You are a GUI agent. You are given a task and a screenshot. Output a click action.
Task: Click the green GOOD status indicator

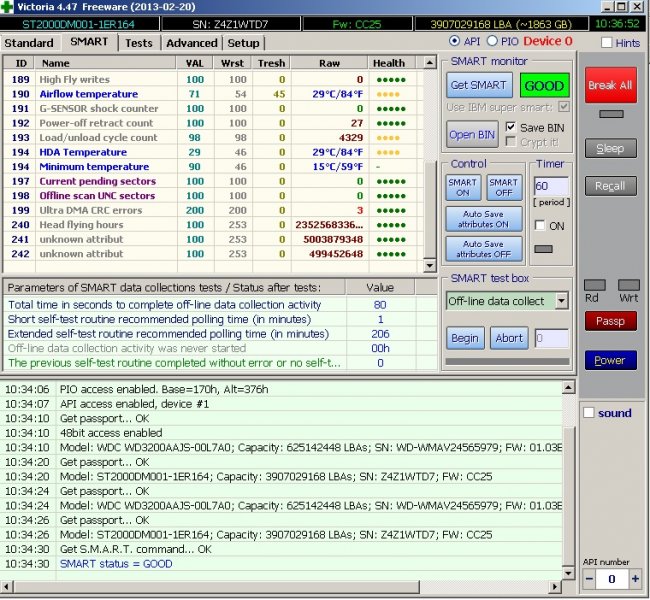point(544,86)
